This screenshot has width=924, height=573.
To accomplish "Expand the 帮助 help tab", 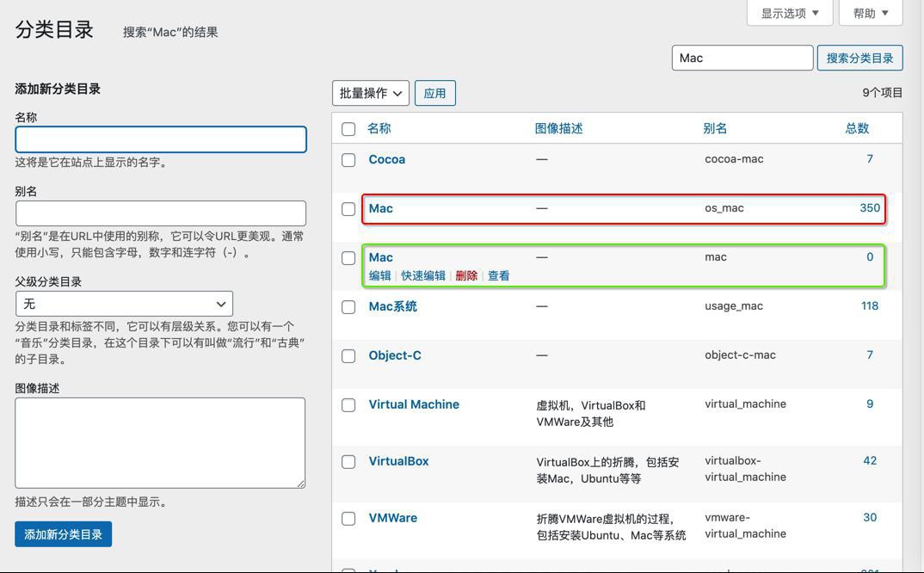I will click(x=871, y=13).
